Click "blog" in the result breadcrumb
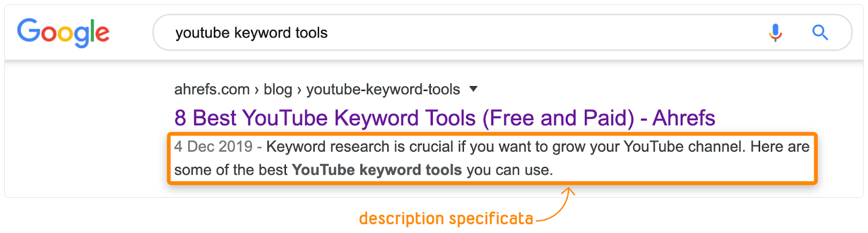Image resolution: width=868 pixels, height=233 pixels. click(x=278, y=89)
